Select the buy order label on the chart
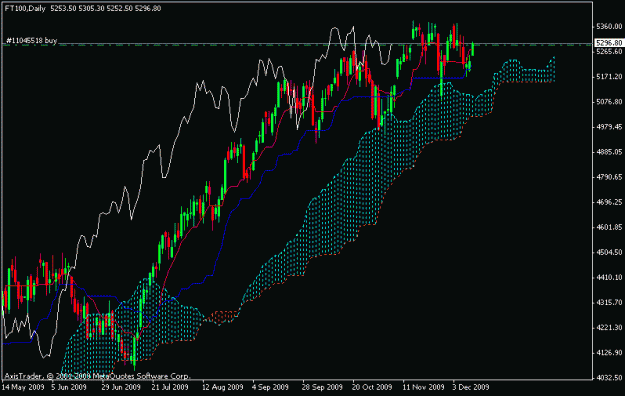The image size is (625, 396). pyautogui.click(x=31, y=40)
